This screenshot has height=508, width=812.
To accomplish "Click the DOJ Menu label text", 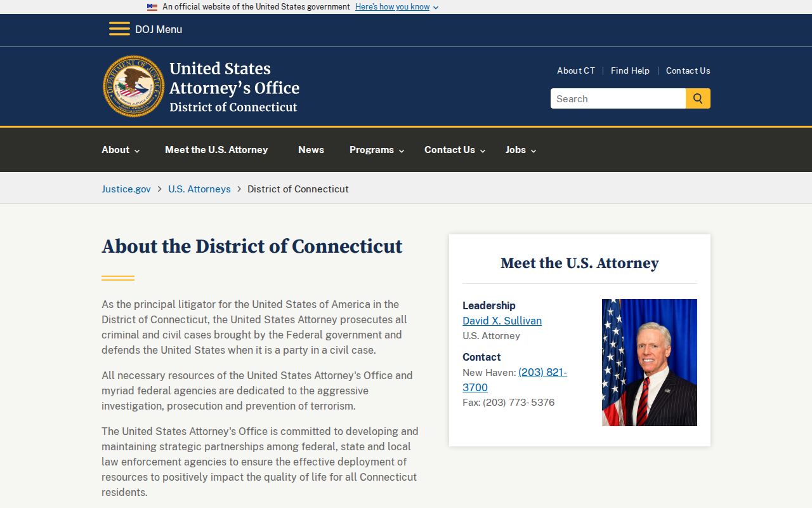I will coord(159,29).
